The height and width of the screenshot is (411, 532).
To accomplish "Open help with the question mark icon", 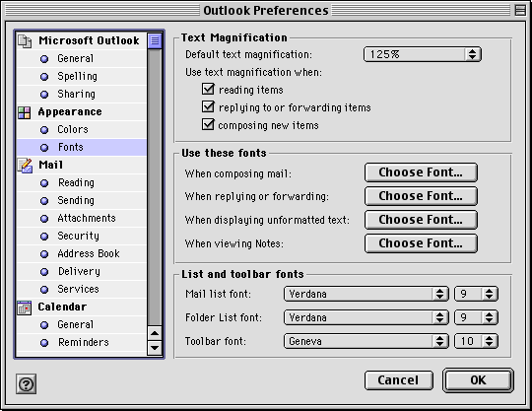I will [27, 384].
